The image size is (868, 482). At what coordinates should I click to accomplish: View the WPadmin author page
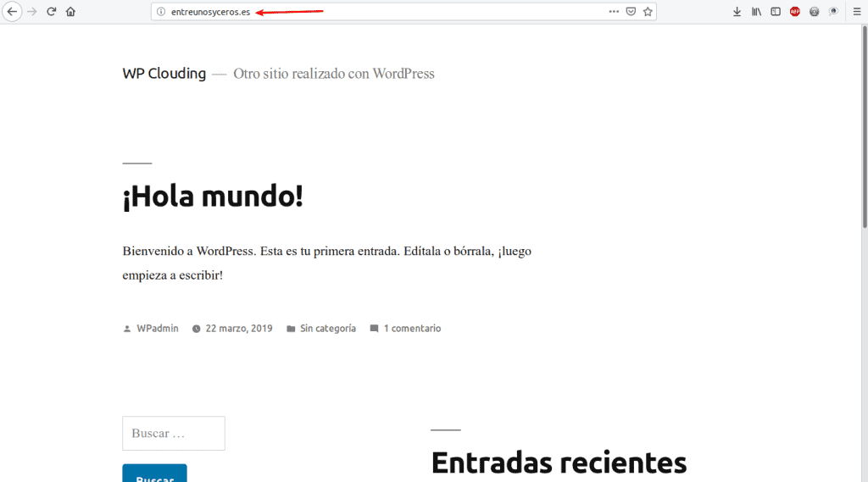[x=158, y=328]
